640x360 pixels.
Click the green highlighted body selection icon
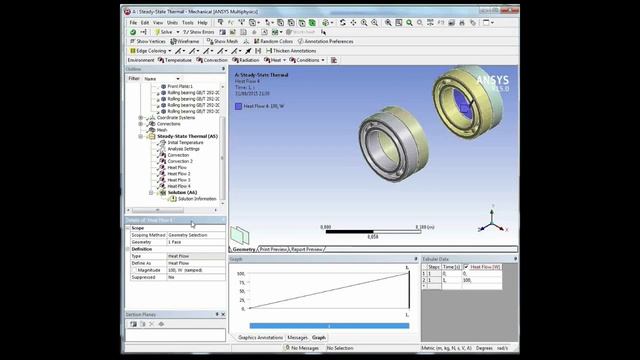(x=312, y=23)
